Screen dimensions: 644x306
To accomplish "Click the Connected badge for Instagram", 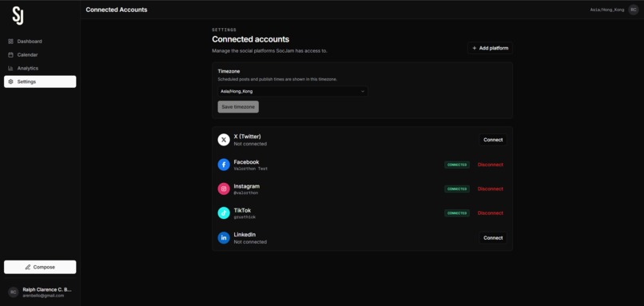I will 457,189.
